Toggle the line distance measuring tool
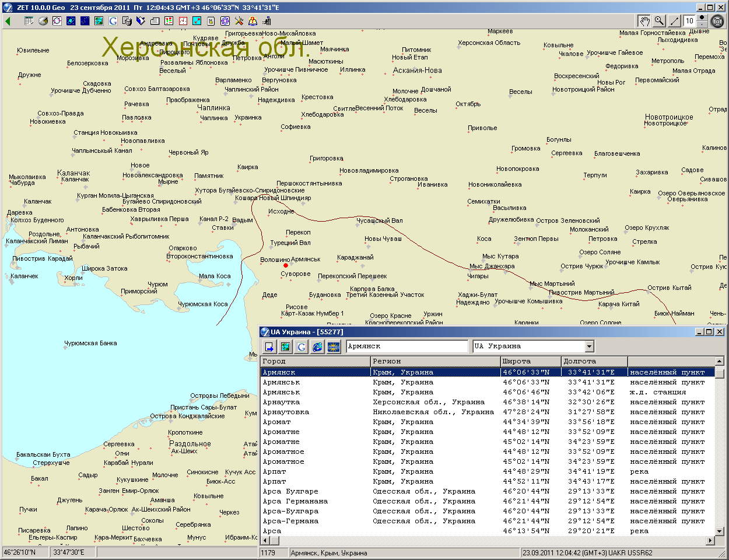Screen dimensions: 729x560 coord(674,21)
